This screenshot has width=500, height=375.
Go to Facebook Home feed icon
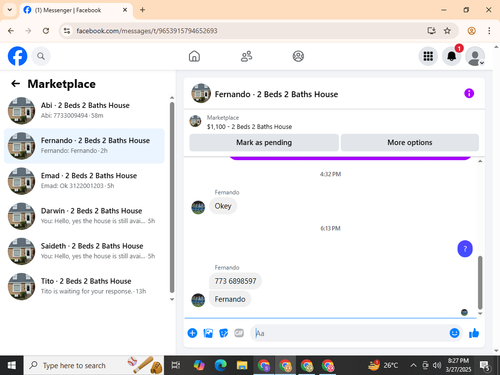(194, 56)
